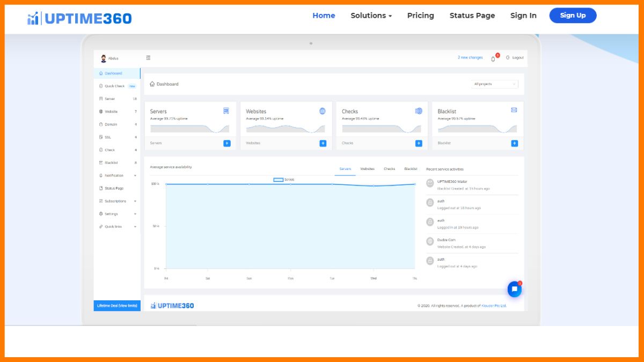Screen dimensions: 644x362
Task: Click the UPTIME360 Mailer activity icon
Action: 430,183
